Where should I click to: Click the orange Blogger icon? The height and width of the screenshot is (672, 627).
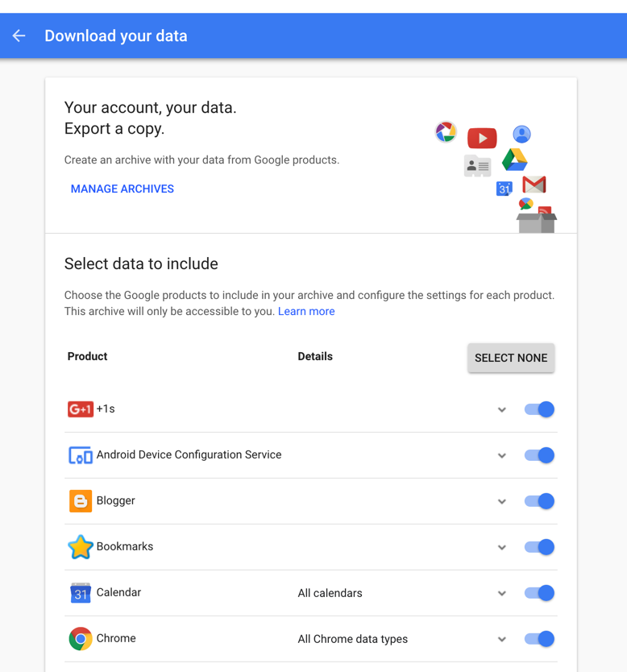pyautogui.click(x=81, y=501)
